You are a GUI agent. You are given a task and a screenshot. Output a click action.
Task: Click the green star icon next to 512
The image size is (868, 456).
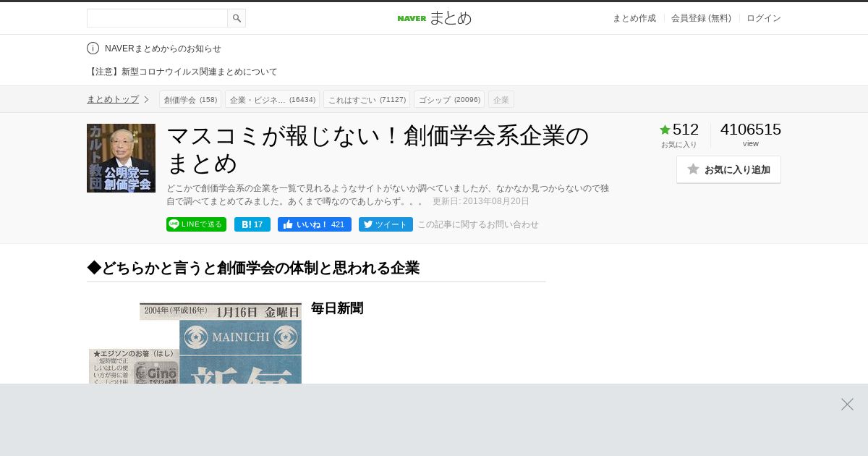coord(665,130)
